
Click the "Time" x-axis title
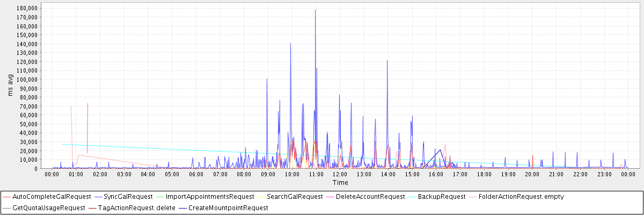pos(339,183)
